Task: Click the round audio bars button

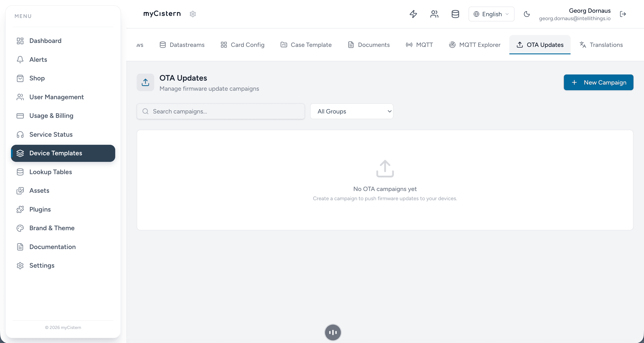Action: (x=333, y=332)
